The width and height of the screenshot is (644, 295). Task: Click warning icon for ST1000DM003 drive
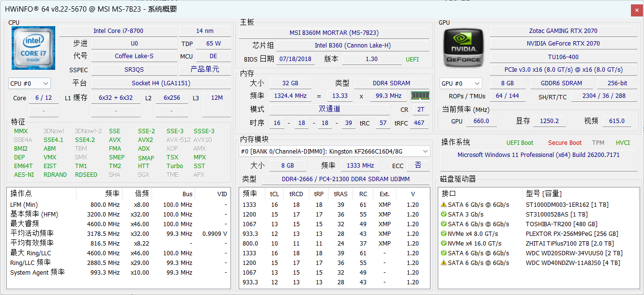pos(444,204)
